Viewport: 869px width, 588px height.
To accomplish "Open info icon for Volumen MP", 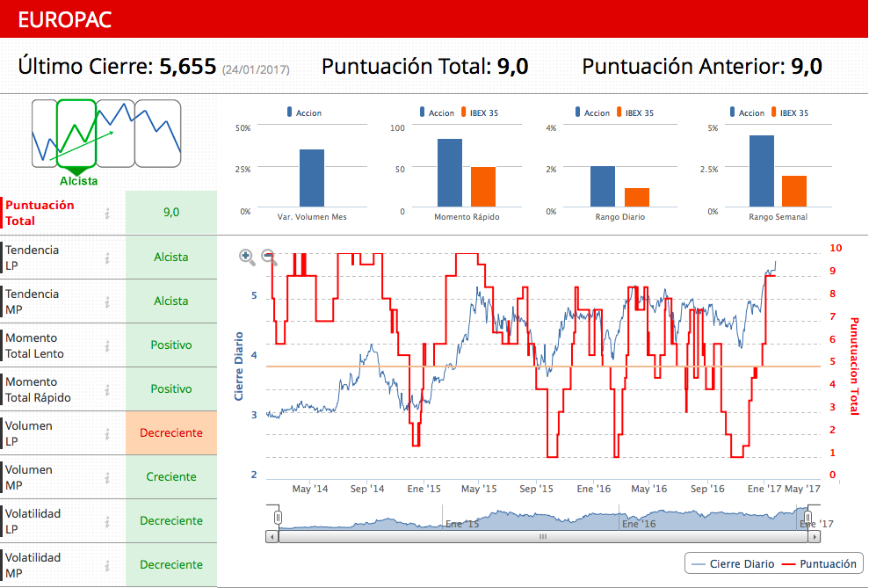I will [107, 478].
